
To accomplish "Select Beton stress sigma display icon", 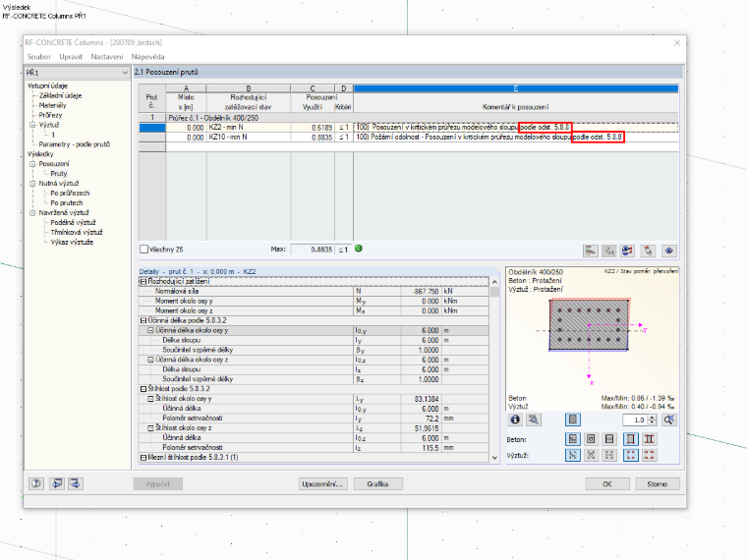I will [x=591, y=439].
